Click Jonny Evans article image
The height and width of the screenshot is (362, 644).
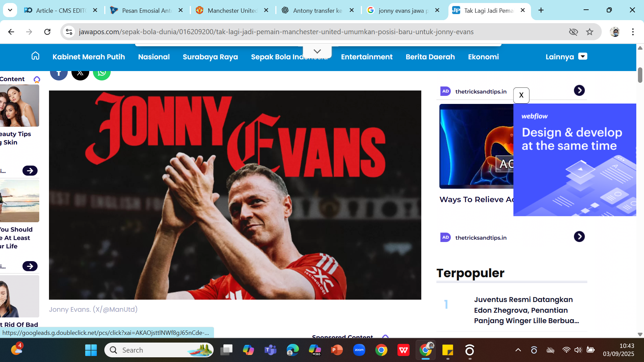click(235, 195)
